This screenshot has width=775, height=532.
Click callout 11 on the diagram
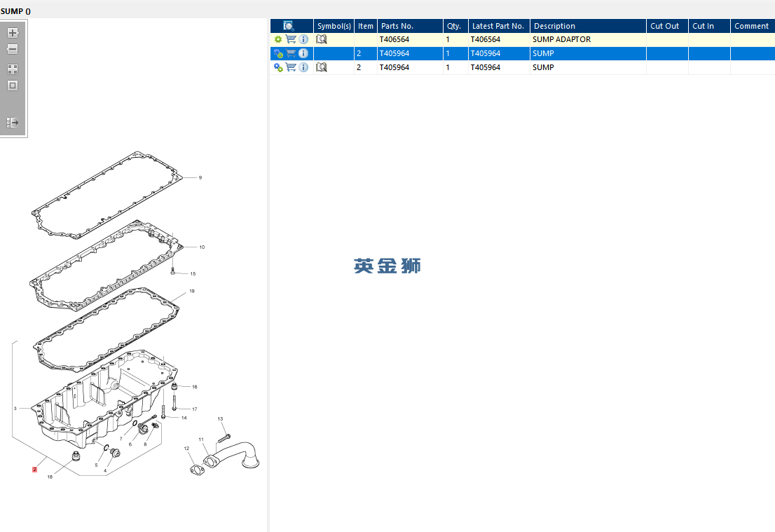click(x=201, y=439)
